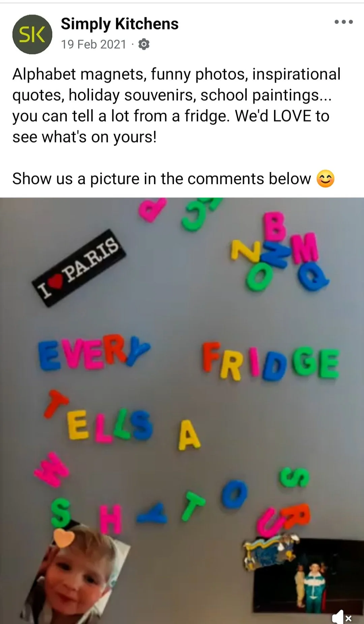Click the post privacy gear icon
This screenshot has width=364, height=624.
[144, 44]
